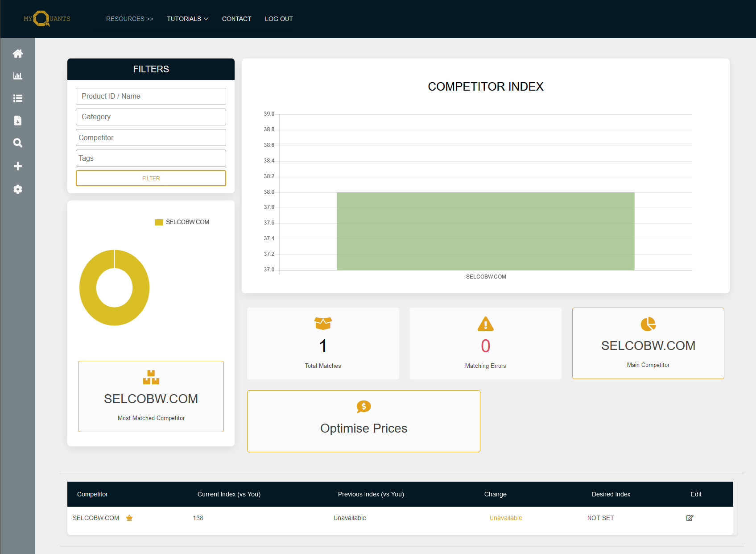Open the MyQuants logo home link
The width and height of the screenshot is (756, 554).
click(x=46, y=19)
